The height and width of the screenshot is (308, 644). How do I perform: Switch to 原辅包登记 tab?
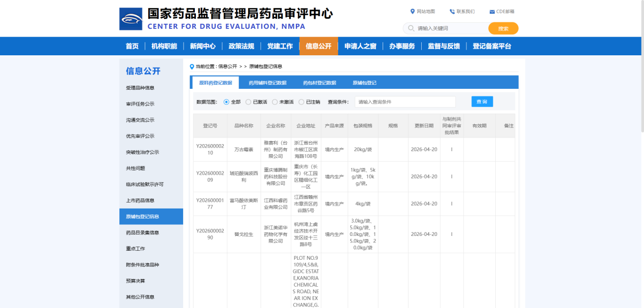(x=364, y=83)
